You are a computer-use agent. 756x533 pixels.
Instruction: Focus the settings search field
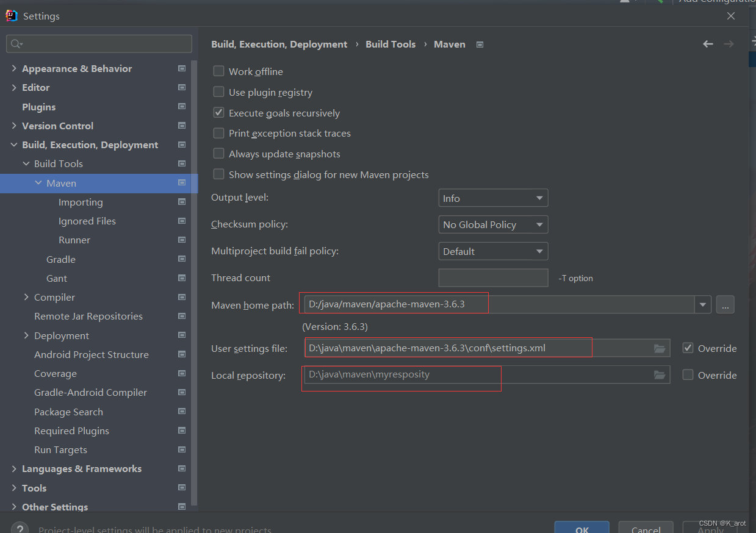99,44
